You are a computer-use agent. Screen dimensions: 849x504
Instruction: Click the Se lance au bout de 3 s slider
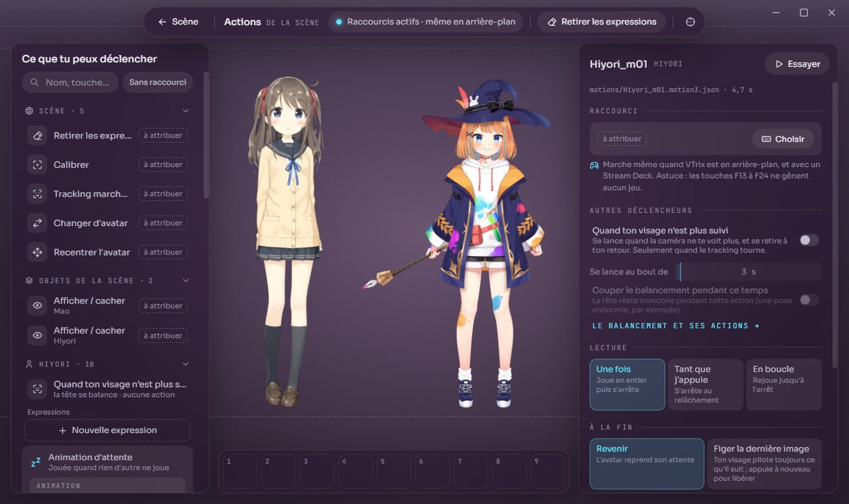(x=748, y=272)
